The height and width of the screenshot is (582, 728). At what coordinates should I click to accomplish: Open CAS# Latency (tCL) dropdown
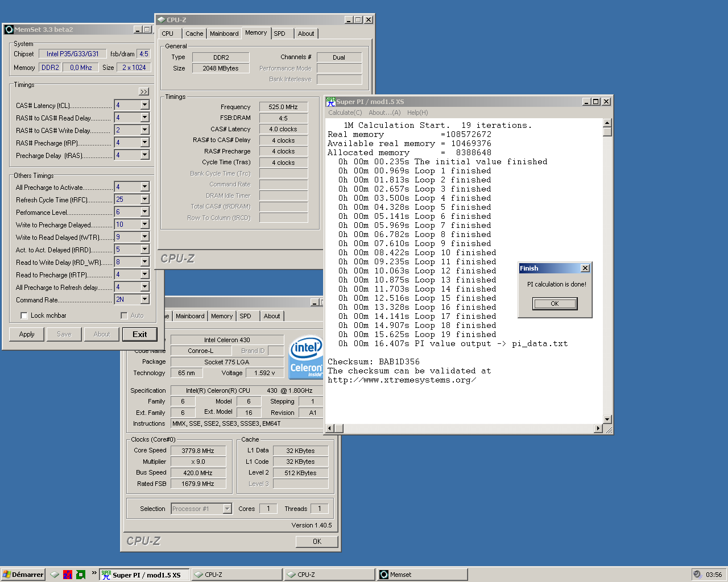click(x=144, y=105)
